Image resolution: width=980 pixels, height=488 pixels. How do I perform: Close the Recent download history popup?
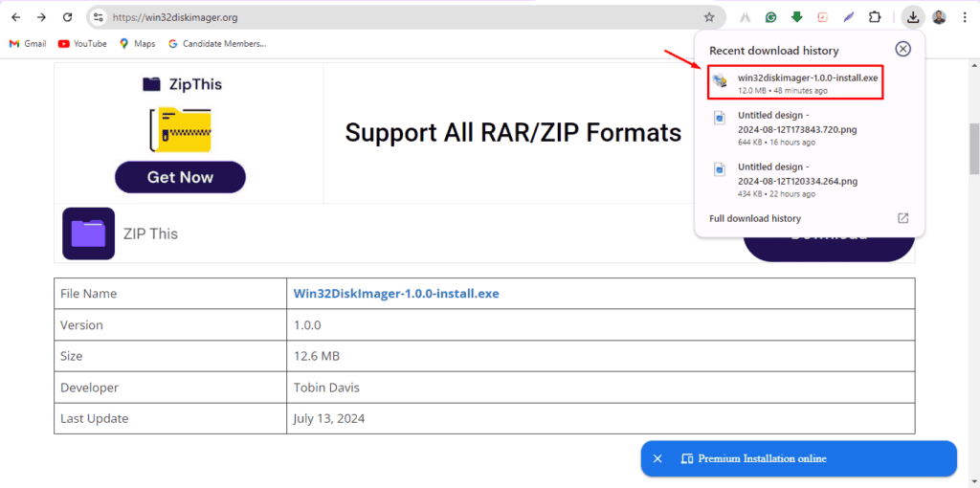pos(902,49)
